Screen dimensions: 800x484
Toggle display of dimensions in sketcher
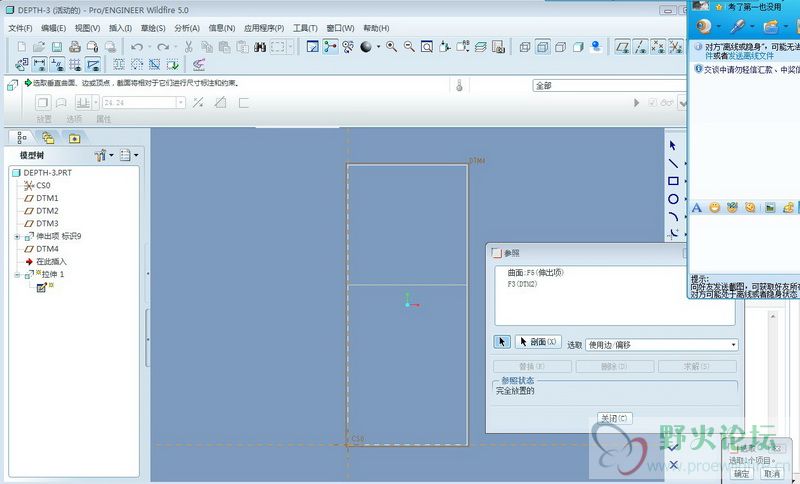tap(39, 65)
